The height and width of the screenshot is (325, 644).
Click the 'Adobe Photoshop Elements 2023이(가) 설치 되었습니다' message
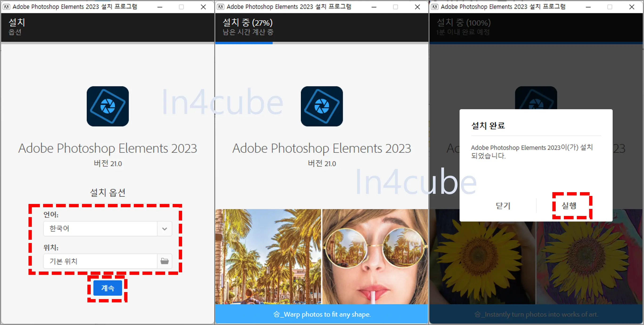[532, 151]
